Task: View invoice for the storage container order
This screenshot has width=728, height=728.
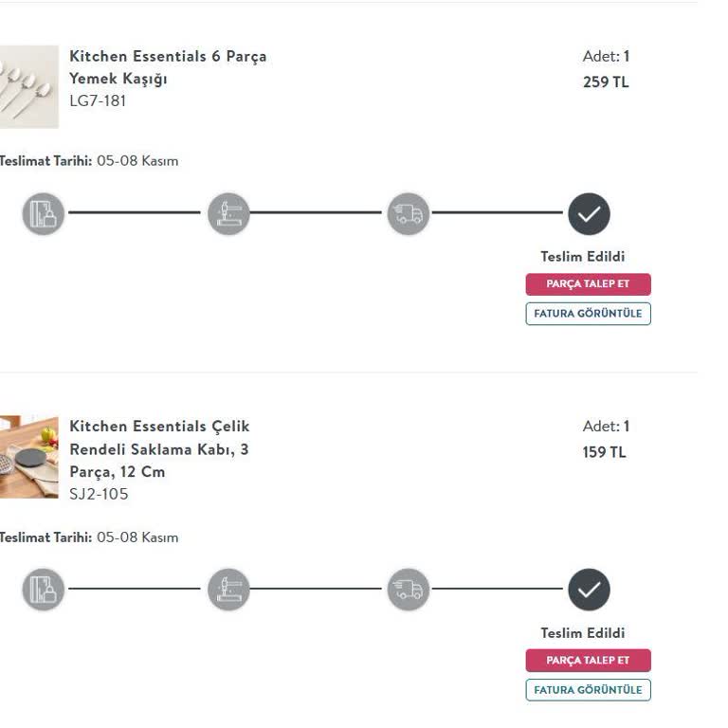Action: point(588,690)
